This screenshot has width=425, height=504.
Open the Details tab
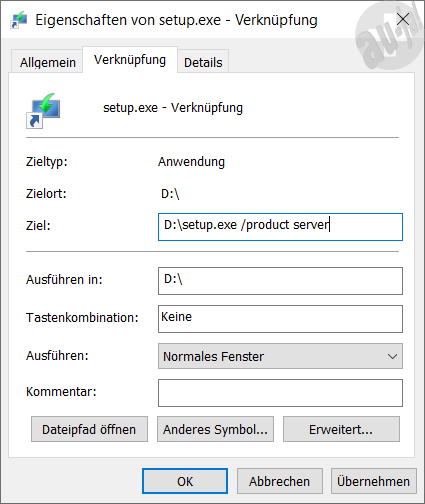click(x=203, y=62)
